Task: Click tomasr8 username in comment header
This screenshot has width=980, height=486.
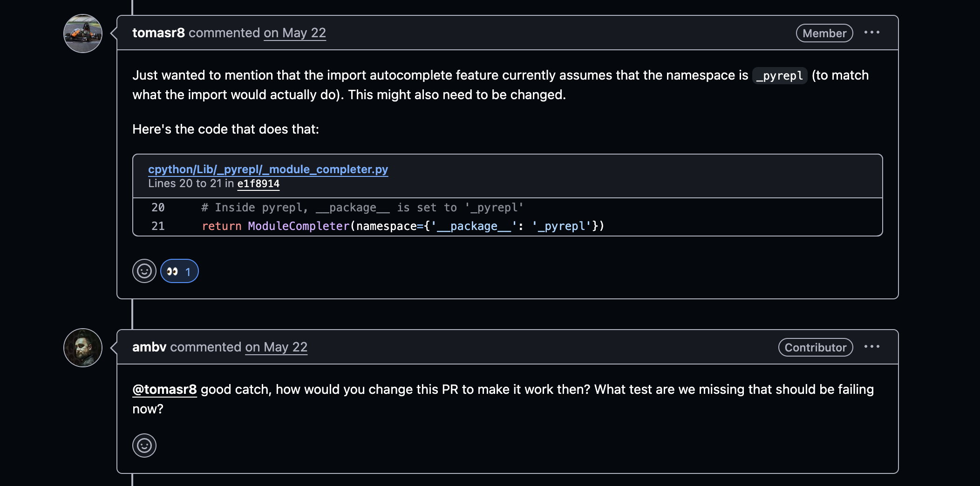Action: coord(158,33)
